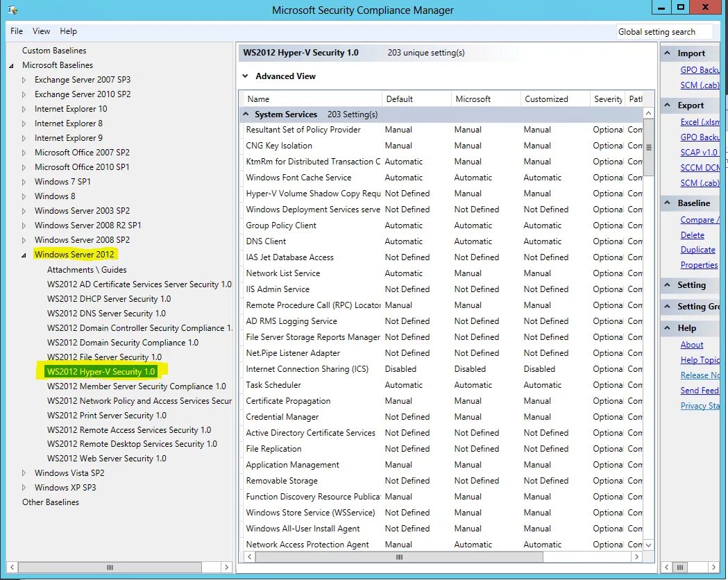Viewport: 728px width, 580px height.
Task: Click the settings list vertical scrollbar thumb
Action: click(x=649, y=148)
